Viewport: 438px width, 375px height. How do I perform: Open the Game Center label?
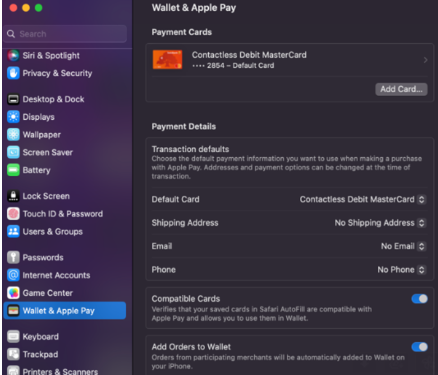48,293
